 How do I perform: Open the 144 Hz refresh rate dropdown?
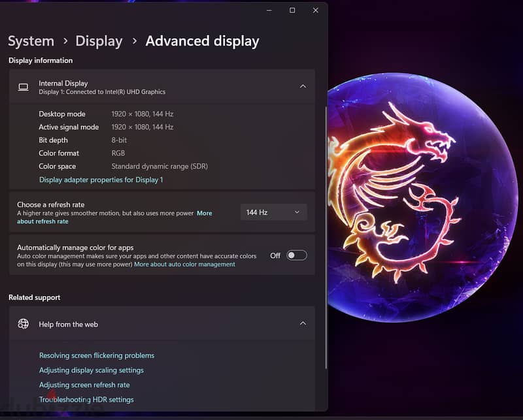(x=273, y=212)
